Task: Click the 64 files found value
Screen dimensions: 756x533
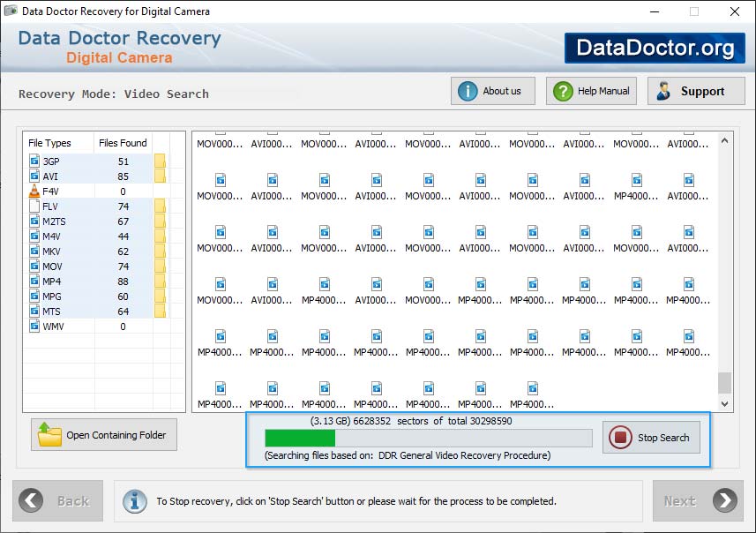Action: [124, 312]
